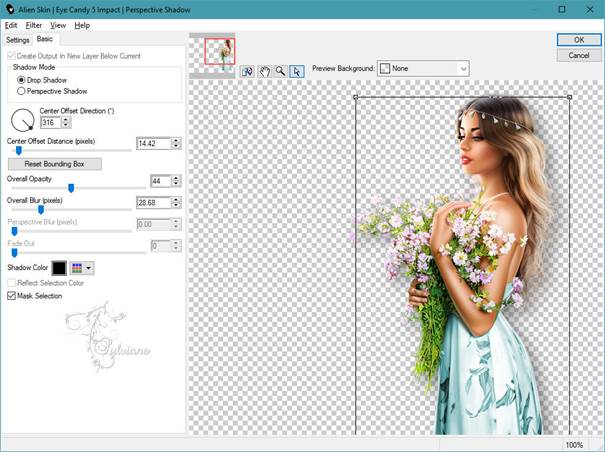This screenshot has height=452, width=605.
Task: Click the Overall Opacity value field
Action: click(161, 181)
